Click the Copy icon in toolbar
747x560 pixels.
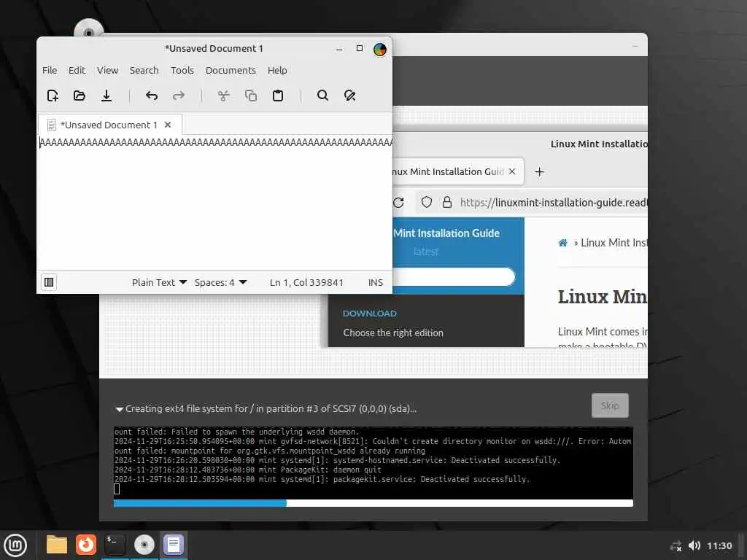point(251,96)
